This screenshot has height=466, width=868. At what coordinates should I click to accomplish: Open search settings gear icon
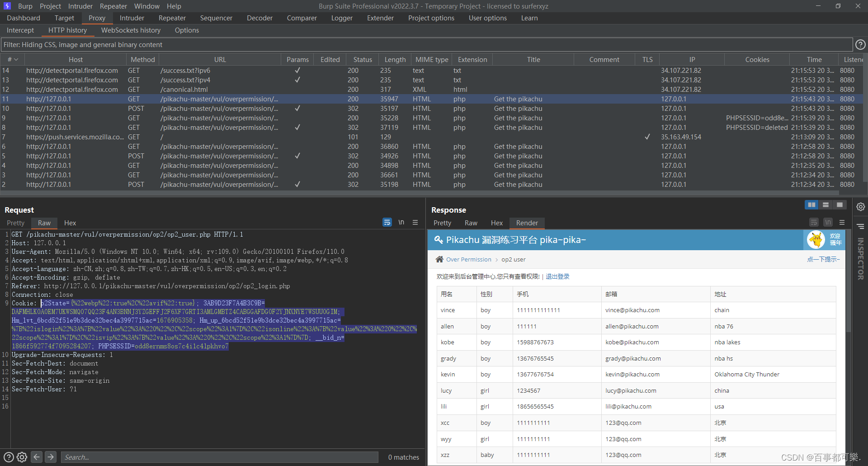[x=22, y=457]
